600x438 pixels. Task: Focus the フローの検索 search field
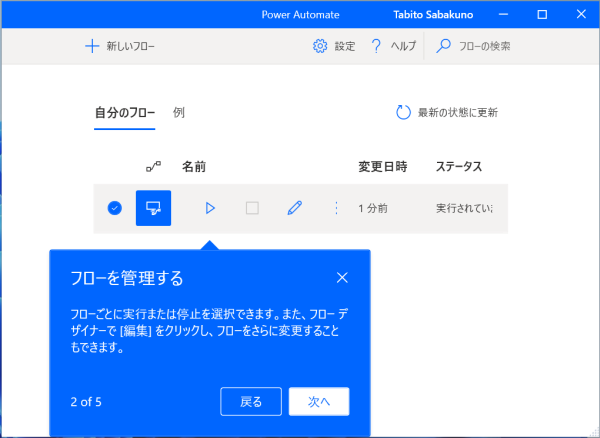[485, 47]
